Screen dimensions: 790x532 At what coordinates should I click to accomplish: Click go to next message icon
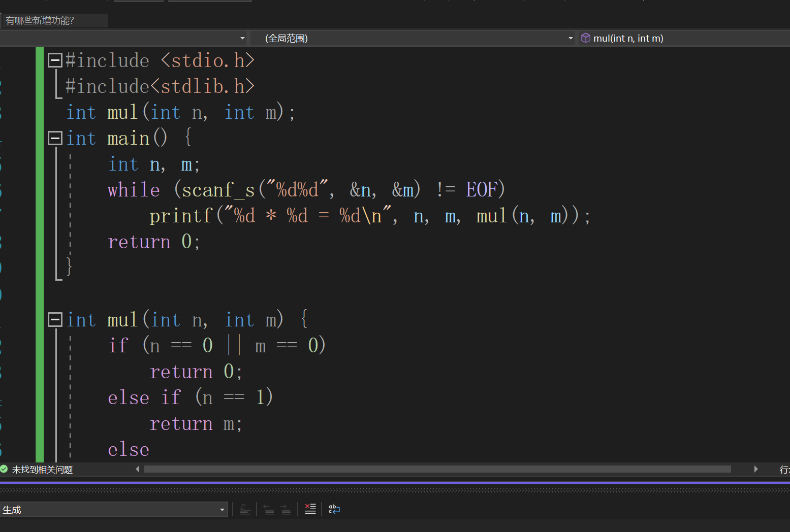(x=286, y=509)
